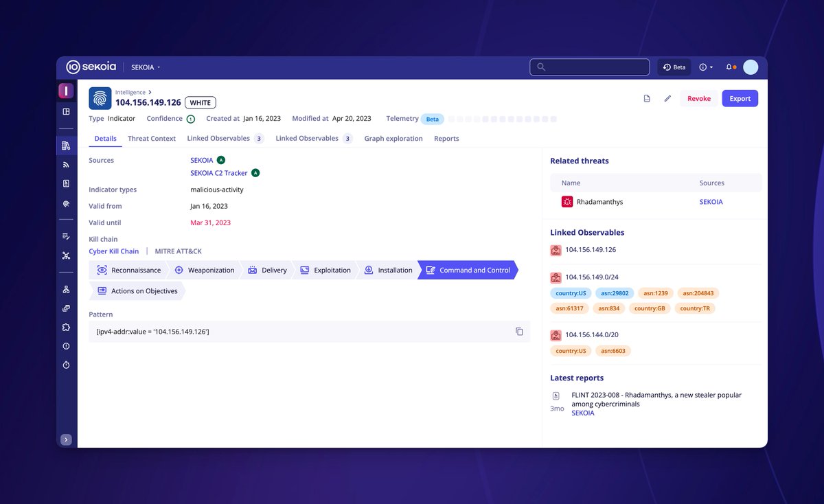This screenshot has width=824, height=504.
Task: Click the WHITE TLP label
Action: coord(201,102)
